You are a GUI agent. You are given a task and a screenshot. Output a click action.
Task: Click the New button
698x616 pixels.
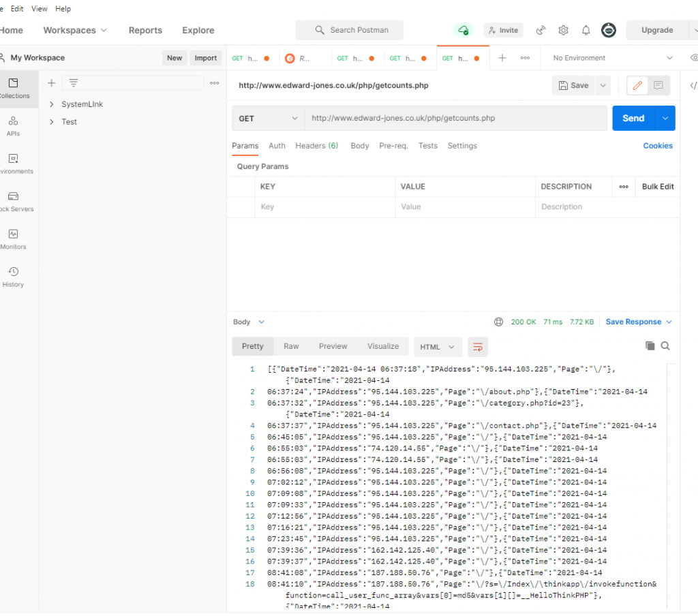(x=174, y=58)
